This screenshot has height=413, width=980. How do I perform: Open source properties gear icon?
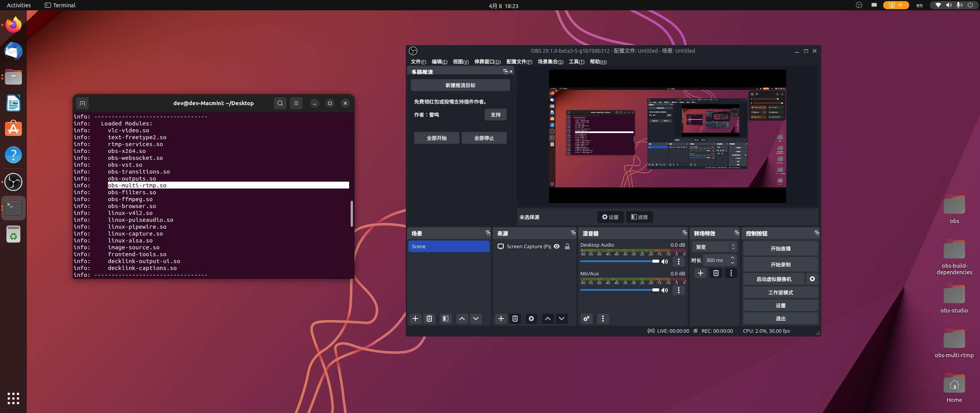[531, 319]
